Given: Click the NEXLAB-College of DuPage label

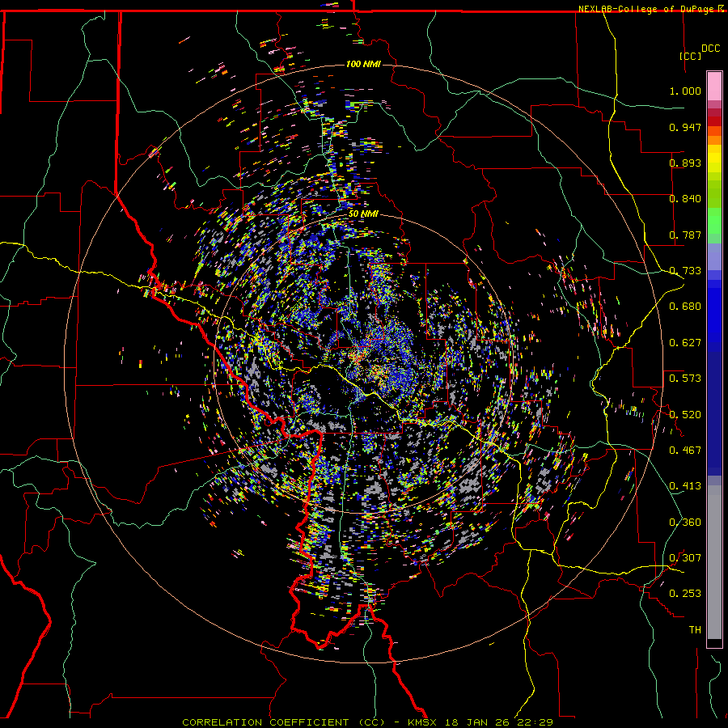Looking at the screenshot, I should click(x=648, y=9).
